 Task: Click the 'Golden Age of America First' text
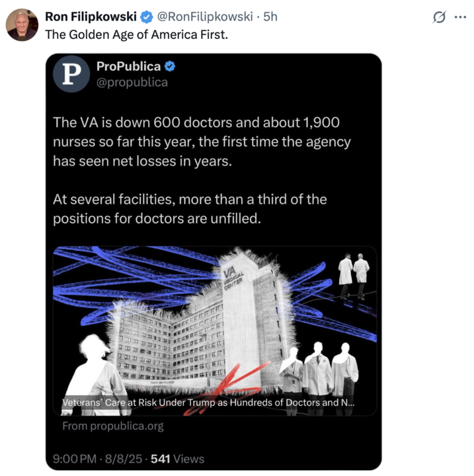[136, 34]
